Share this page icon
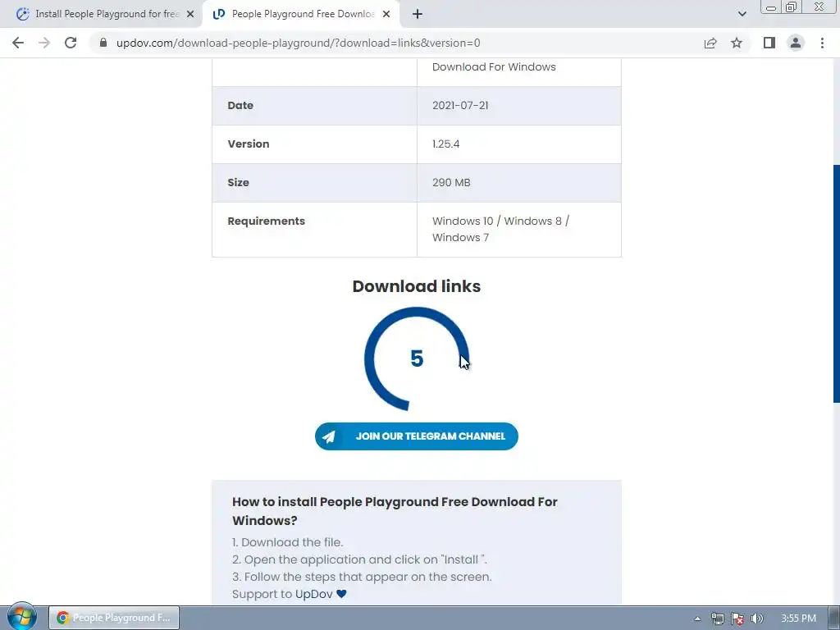The width and height of the screenshot is (840, 630). [x=710, y=43]
